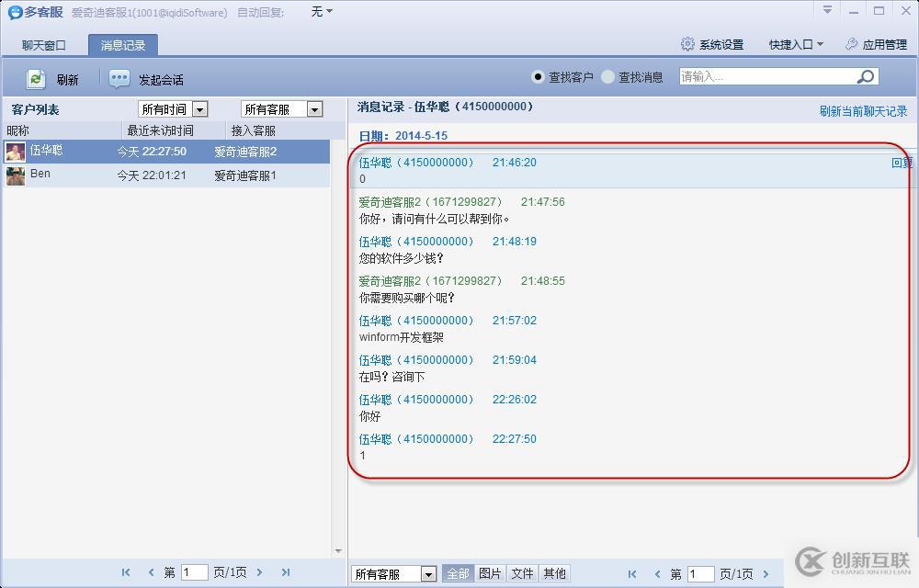
Task: Select the 图片 message filter tab
Action: [x=490, y=572]
